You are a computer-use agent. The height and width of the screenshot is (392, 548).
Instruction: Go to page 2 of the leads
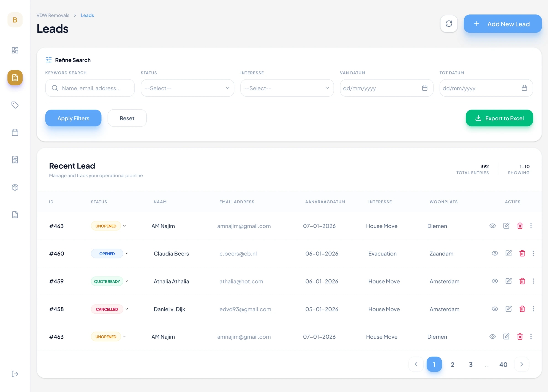point(452,364)
